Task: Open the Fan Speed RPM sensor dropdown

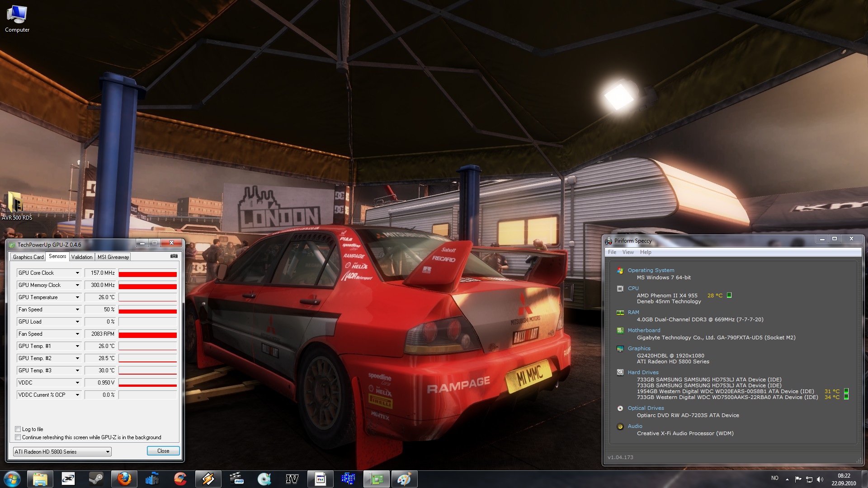Action: [x=78, y=334]
